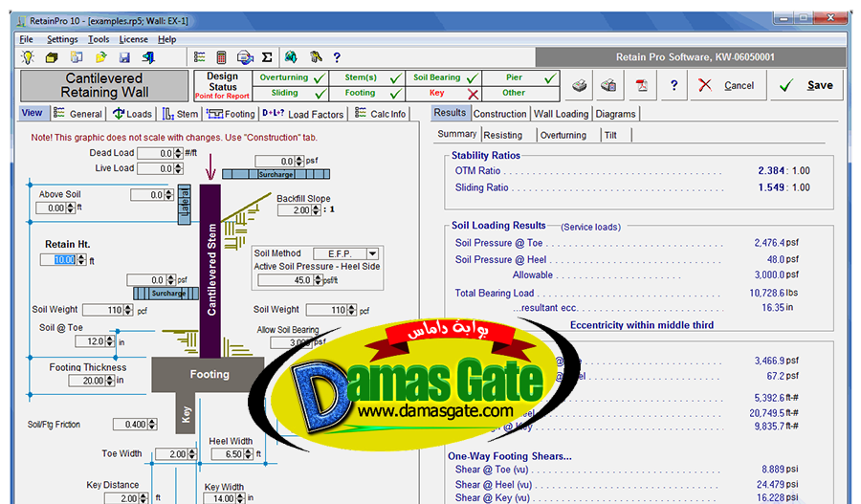Switch to the Wall Loading tab
This screenshot has height=504, width=861.
click(561, 114)
